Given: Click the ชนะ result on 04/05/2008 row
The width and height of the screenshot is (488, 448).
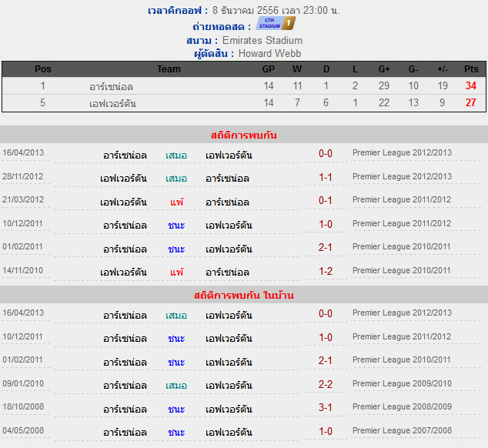Looking at the screenshot, I should point(176,433).
